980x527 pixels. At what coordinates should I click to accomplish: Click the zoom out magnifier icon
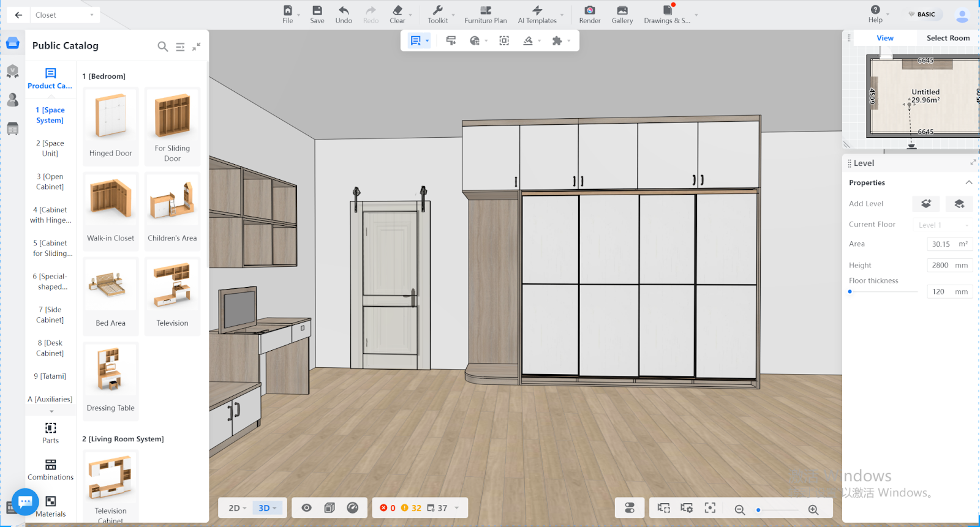[x=739, y=509]
